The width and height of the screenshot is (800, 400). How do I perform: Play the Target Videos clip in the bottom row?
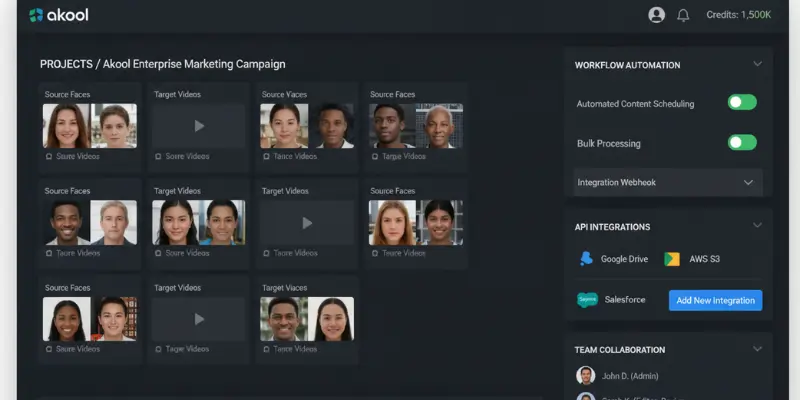click(x=199, y=319)
